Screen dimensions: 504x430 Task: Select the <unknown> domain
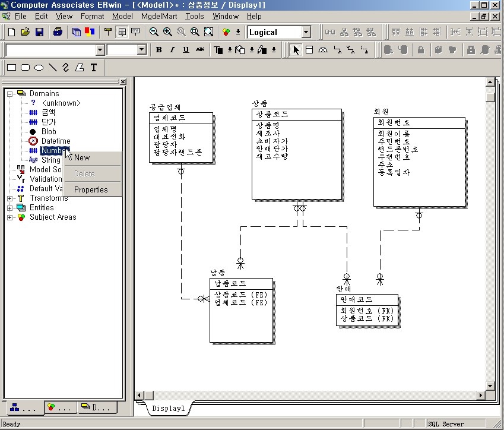(x=61, y=103)
